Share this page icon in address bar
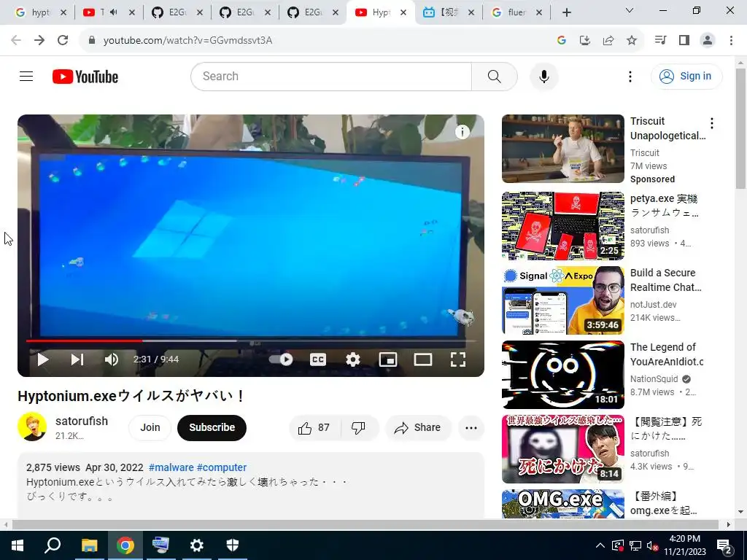The image size is (747, 560). pyautogui.click(x=608, y=41)
